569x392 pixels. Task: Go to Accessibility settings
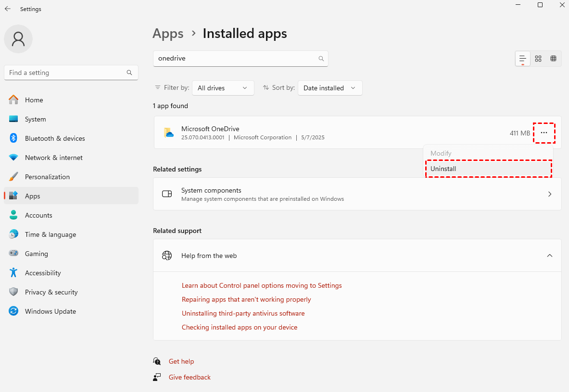43,273
